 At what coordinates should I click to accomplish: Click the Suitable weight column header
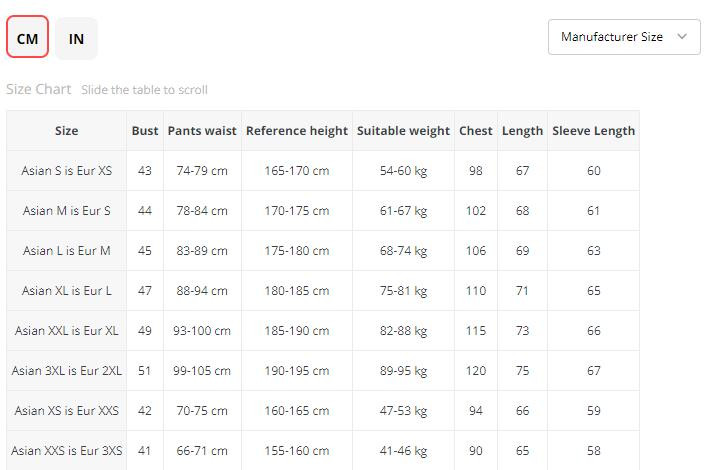click(x=403, y=131)
